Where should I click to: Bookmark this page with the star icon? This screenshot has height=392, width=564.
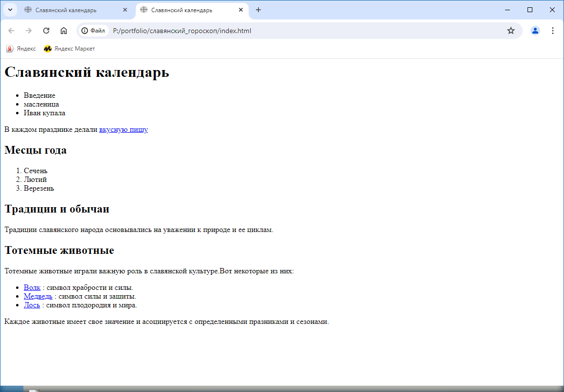coord(510,31)
